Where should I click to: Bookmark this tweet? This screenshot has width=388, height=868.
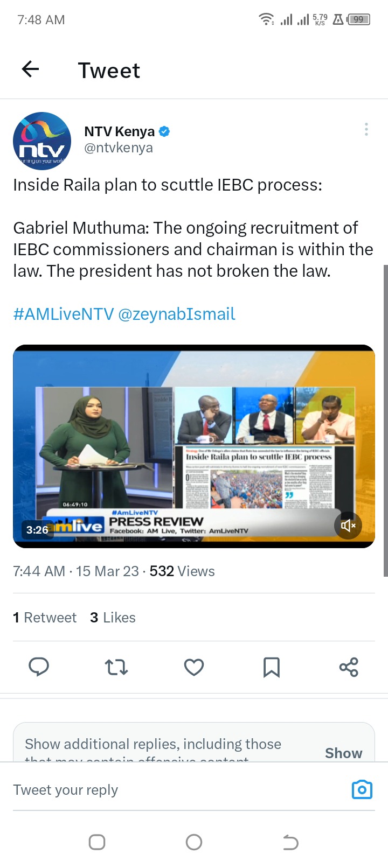click(x=272, y=667)
